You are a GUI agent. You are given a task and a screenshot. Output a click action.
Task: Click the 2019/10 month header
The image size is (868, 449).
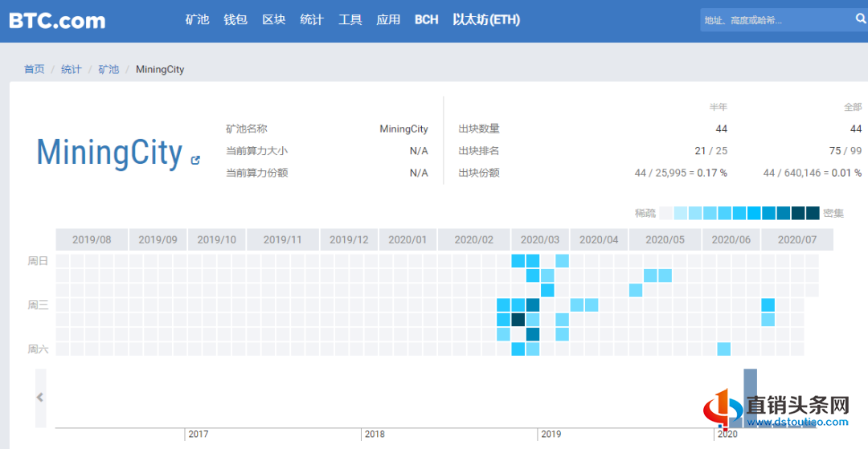tap(217, 239)
